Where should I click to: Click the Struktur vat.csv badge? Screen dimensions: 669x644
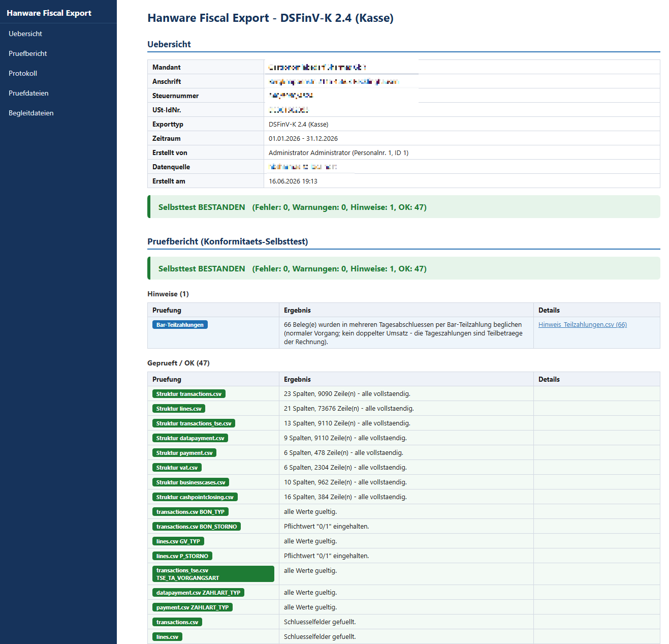(177, 468)
